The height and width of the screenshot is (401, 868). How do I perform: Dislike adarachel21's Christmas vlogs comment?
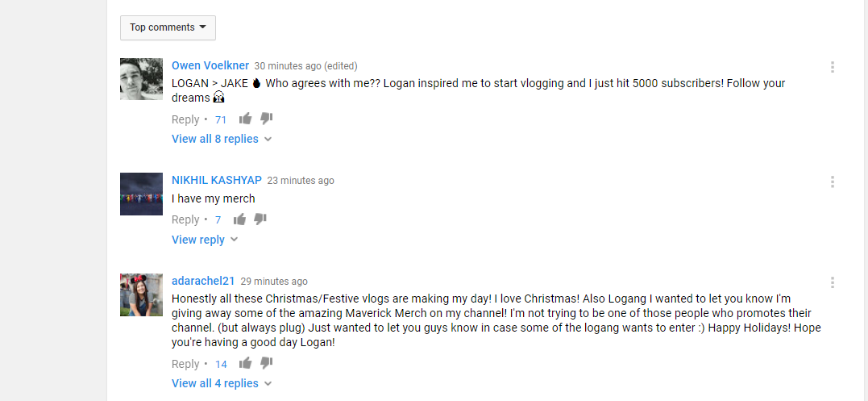coord(267,363)
